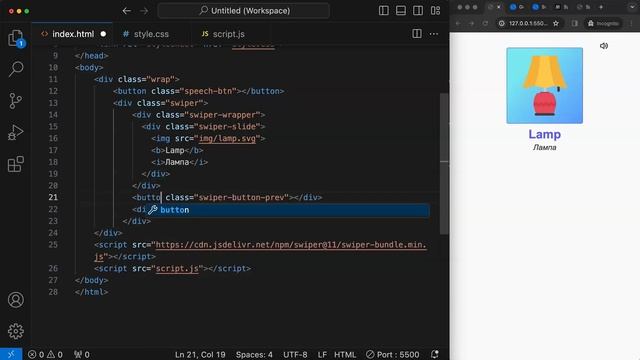This screenshot has width=640, height=360.
Task: Click the browser address bar 127.0.0.1
Action: click(528, 23)
